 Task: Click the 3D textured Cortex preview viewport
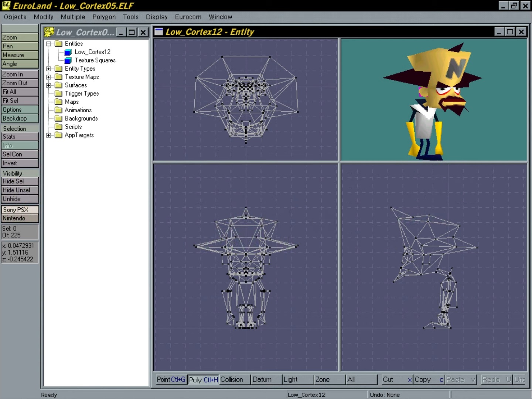click(x=434, y=100)
